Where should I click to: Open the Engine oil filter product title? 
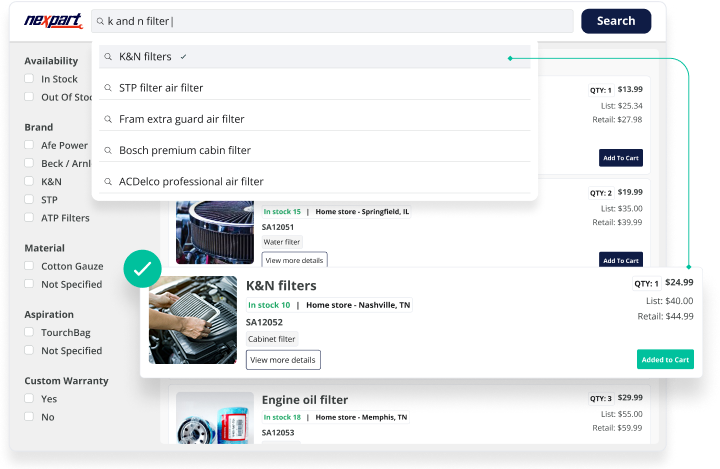click(305, 400)
